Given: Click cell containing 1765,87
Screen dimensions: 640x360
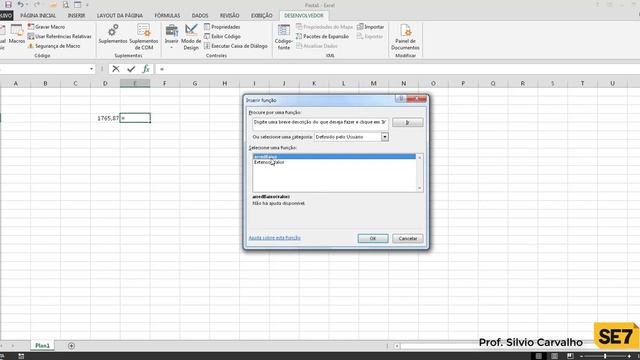Looking at the screenshot, I should pyautogui.click(x=105, y=118).
